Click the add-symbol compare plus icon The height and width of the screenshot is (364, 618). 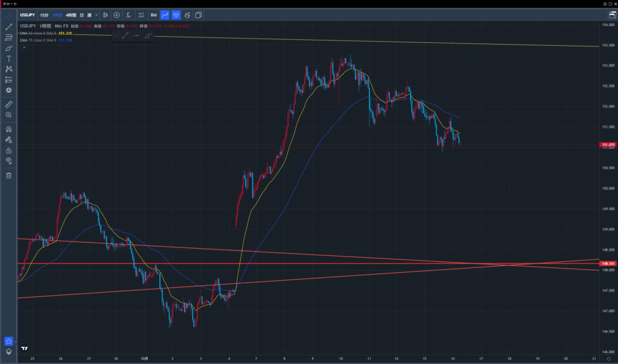[x=116, y=14]
